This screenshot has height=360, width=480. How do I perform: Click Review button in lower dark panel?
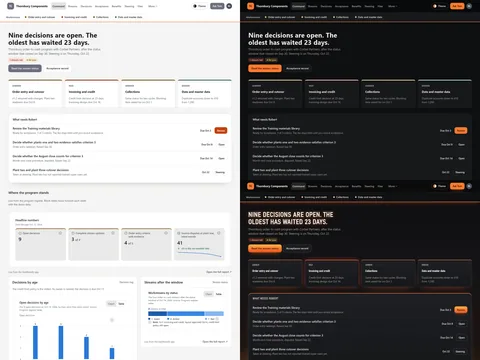coord(461,310)
